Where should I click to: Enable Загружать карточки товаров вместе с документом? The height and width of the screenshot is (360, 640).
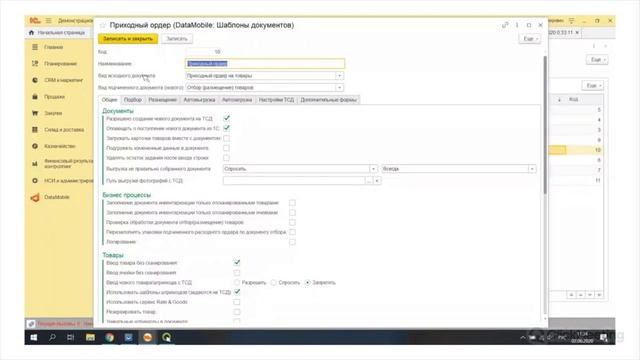(227, 138)
